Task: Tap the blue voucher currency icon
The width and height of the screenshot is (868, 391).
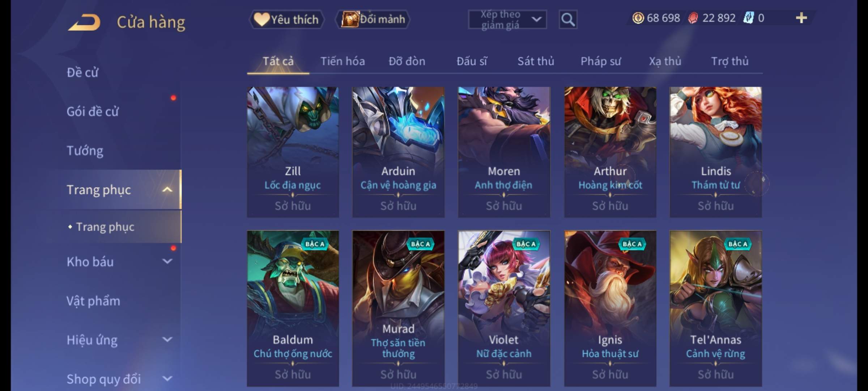Action: tap(748, 18)
